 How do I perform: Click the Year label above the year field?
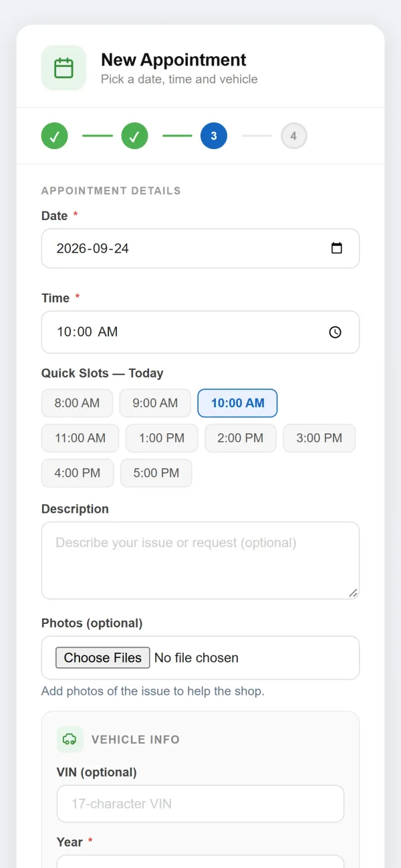(x=70, y=842)
